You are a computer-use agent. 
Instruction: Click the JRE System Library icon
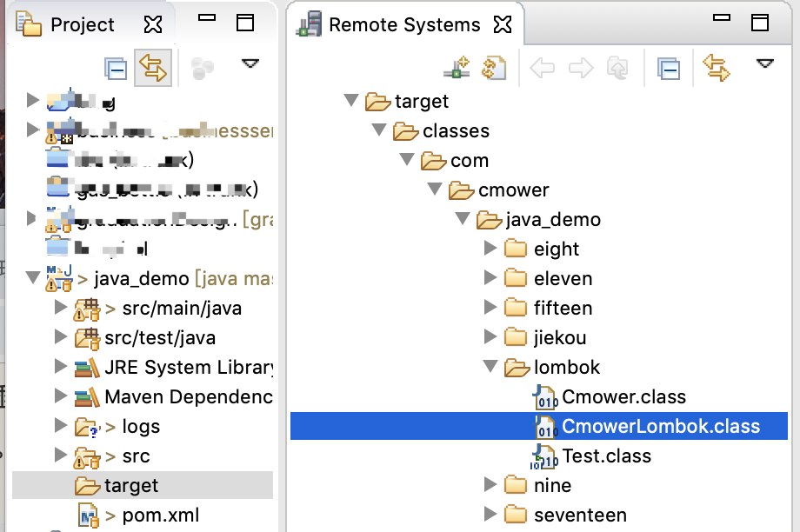(87, 367)
